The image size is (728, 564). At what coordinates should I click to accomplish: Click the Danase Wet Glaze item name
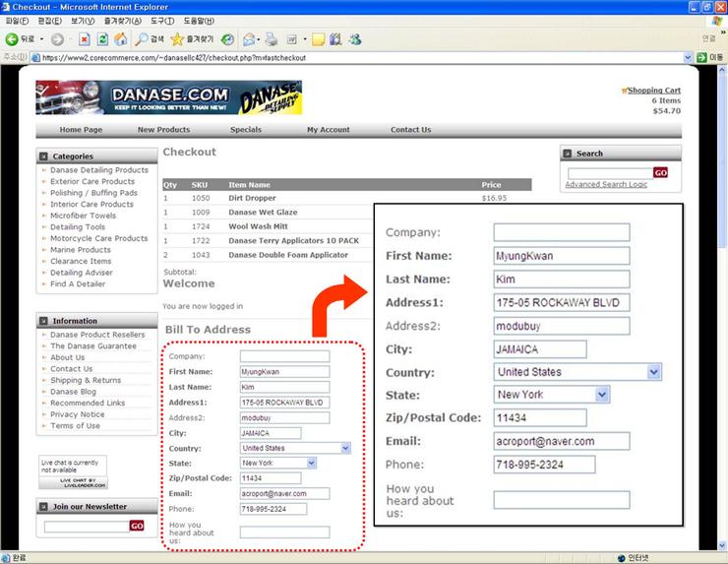click(x=263, y=213)
